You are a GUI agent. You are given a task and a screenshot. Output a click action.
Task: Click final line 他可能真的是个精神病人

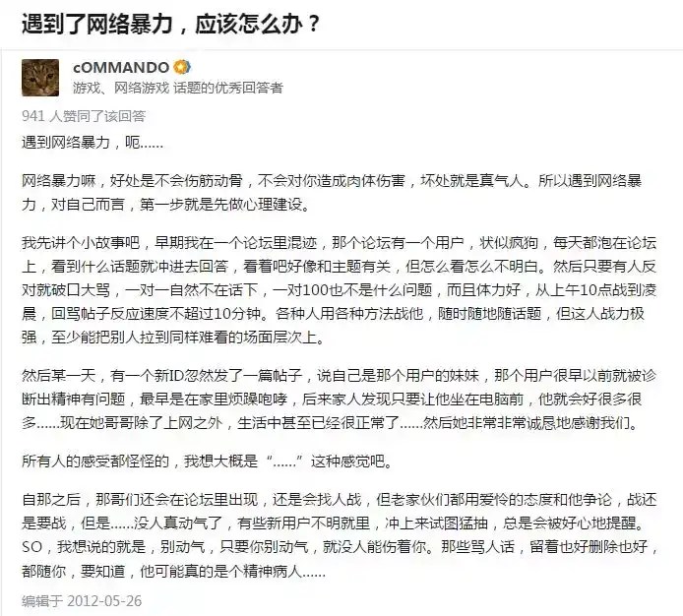coord(232,571)
